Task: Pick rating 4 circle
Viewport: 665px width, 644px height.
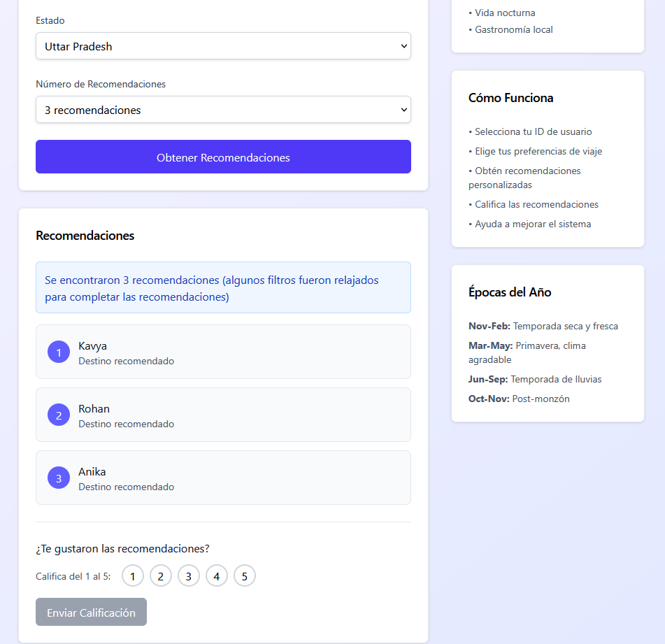Action: point(217,575)
